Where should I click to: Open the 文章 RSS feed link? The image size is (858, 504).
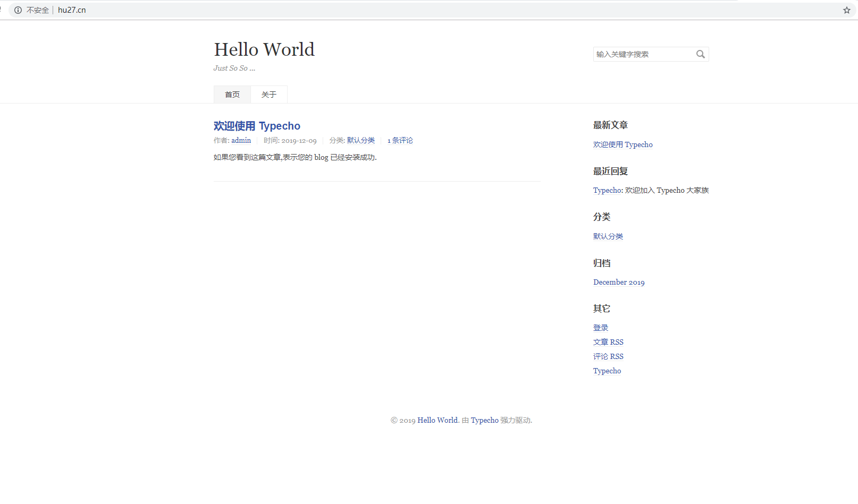coord(608,342)
